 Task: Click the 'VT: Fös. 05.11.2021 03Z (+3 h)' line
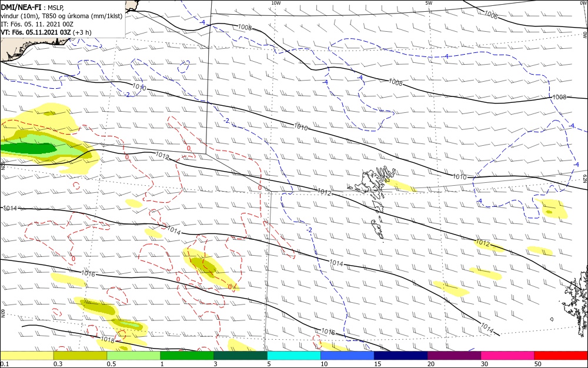click(46, 32)
